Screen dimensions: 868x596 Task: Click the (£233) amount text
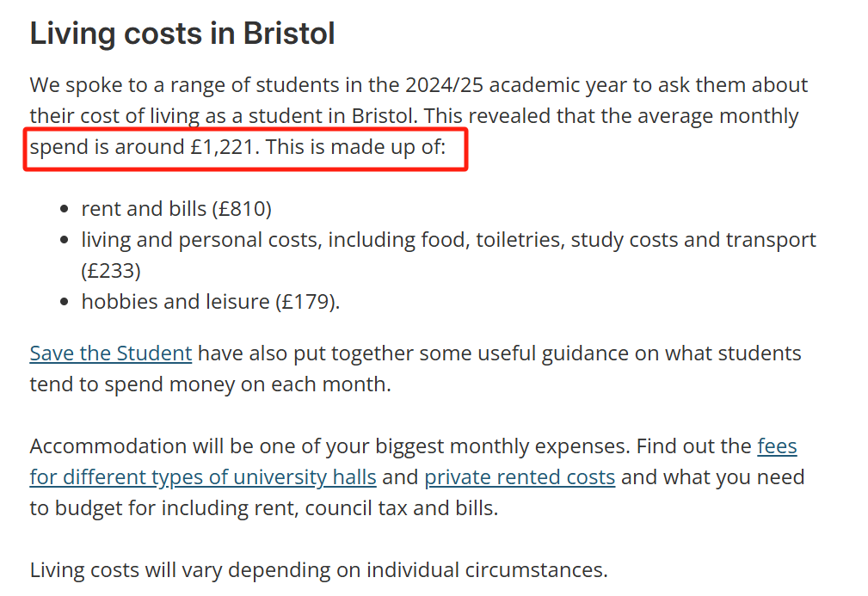click(x=111, y=271)
